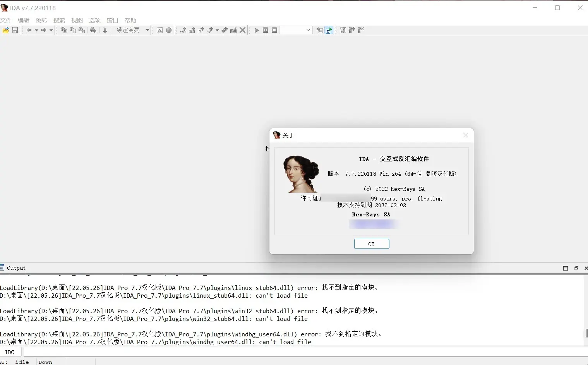Click the IDC command type button
The height and width of the screenshot is (365, 588).
point(10,352)
